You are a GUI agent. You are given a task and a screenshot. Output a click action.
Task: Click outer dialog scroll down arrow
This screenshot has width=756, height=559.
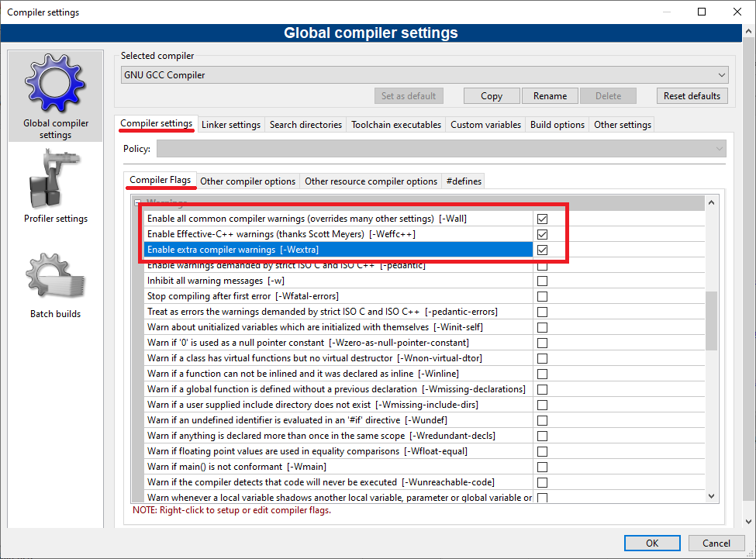coord(748,522)
